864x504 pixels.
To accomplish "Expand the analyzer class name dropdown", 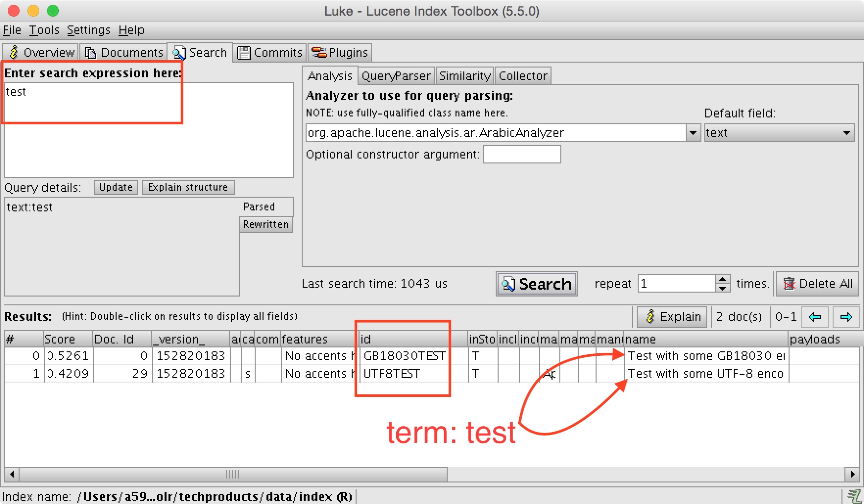I will (x=693, y=133).
